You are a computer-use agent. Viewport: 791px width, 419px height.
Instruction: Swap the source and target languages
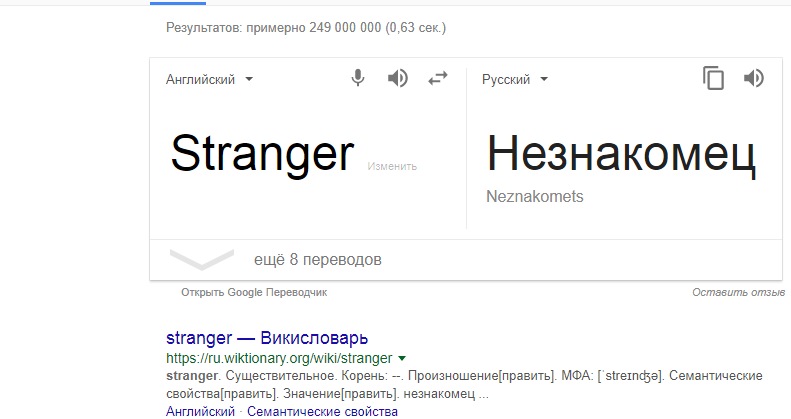pyautogui.click(x=438, y=78)
